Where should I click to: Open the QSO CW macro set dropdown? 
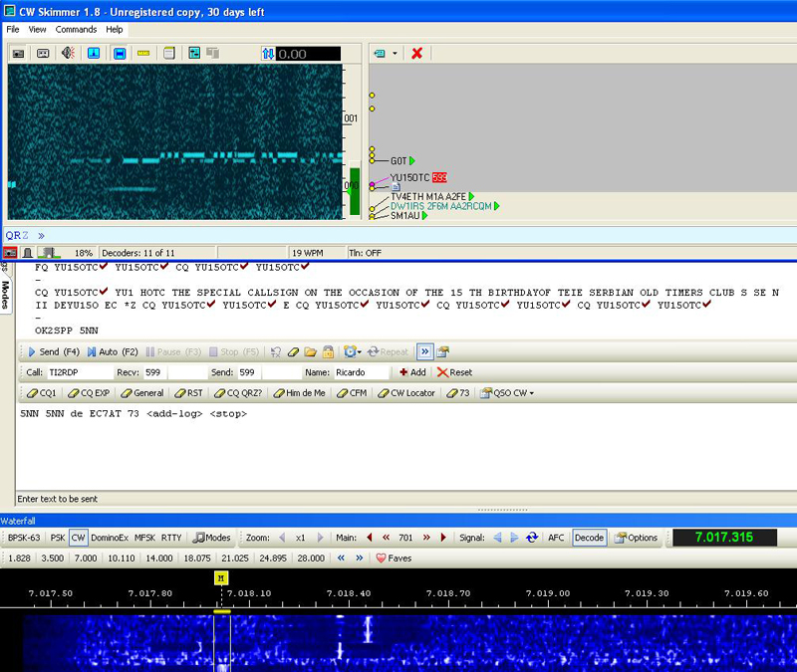[507, 393]
